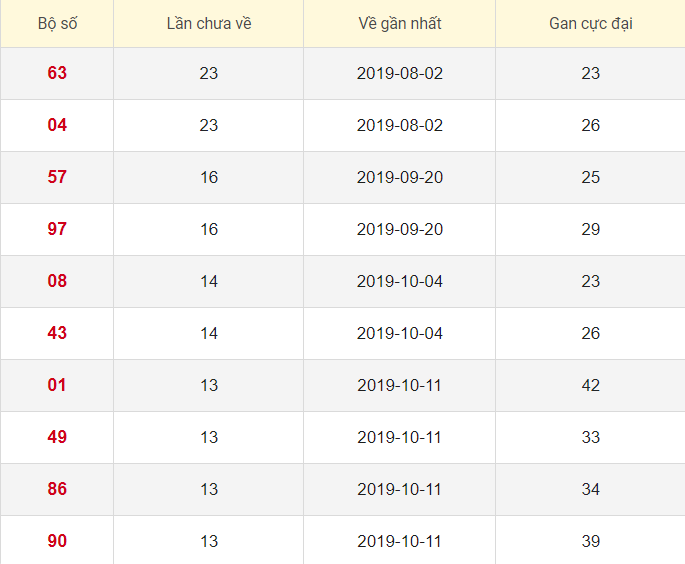The height and width of the screenshot is (564, 685).
Task: Click date 2019-08-02 in row 63
Action: [399, 73]
